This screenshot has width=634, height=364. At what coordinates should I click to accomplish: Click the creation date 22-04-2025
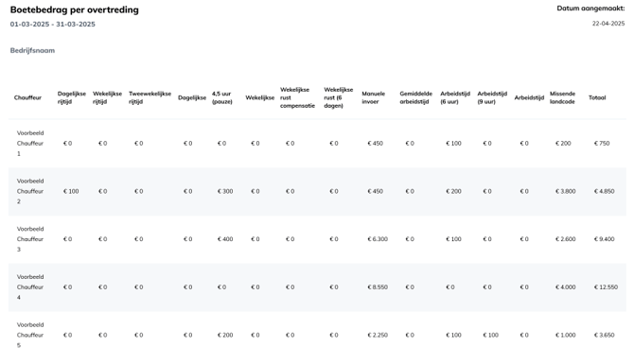tap(608, 24)
